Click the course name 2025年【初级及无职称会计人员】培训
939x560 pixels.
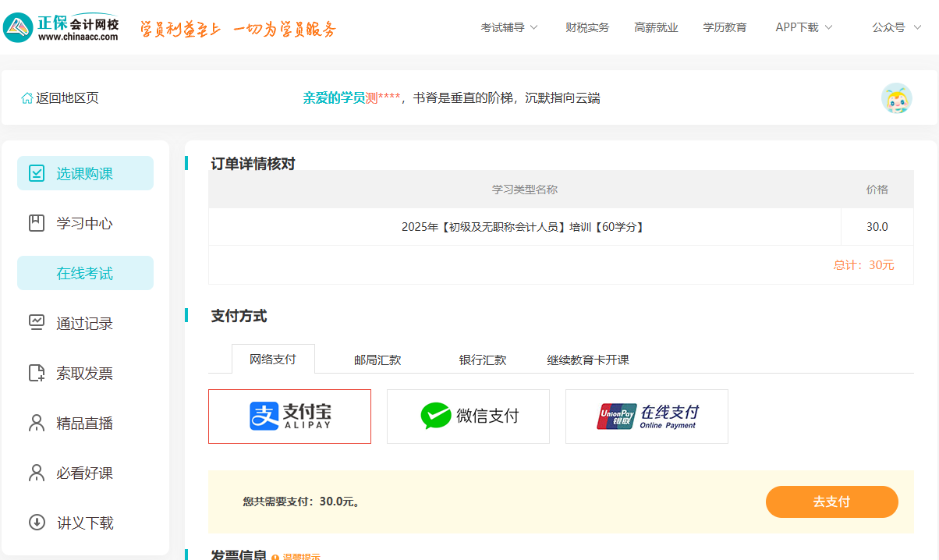524,227
